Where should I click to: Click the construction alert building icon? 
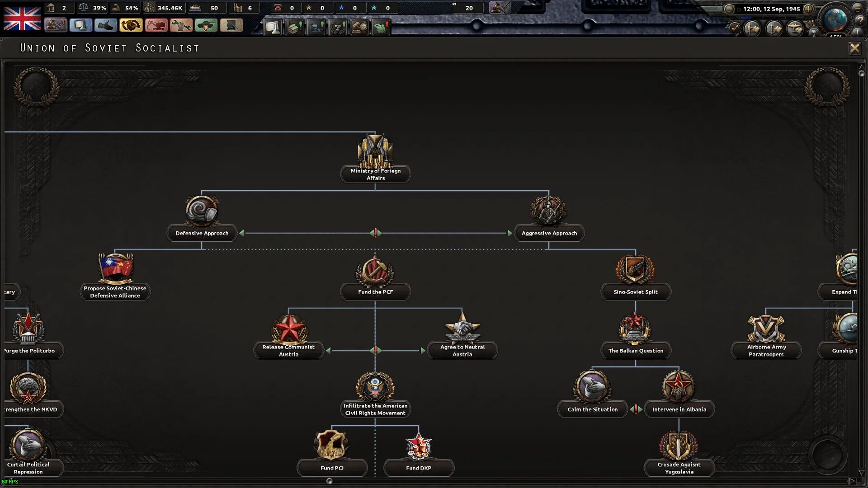pyautogui.click(x=294, y=28)
